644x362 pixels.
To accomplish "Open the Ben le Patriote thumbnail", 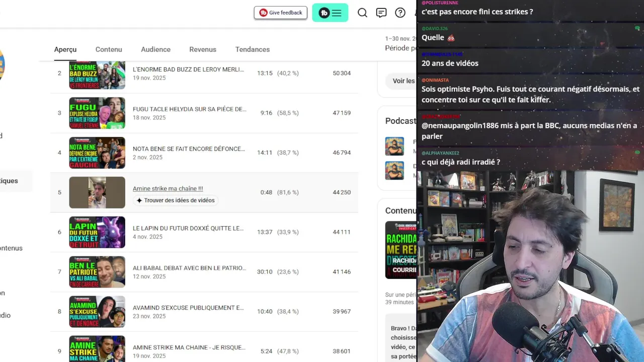I will (97, 272).
